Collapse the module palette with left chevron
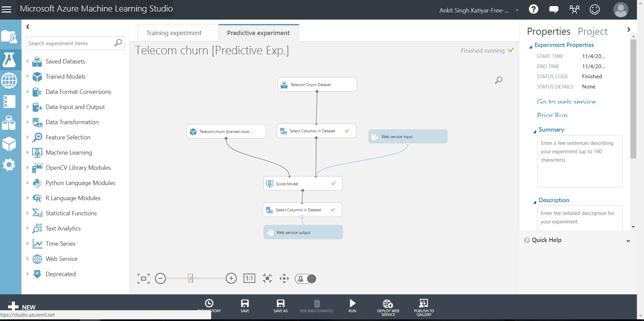644x321 pixels. click(x=28, y=26)
